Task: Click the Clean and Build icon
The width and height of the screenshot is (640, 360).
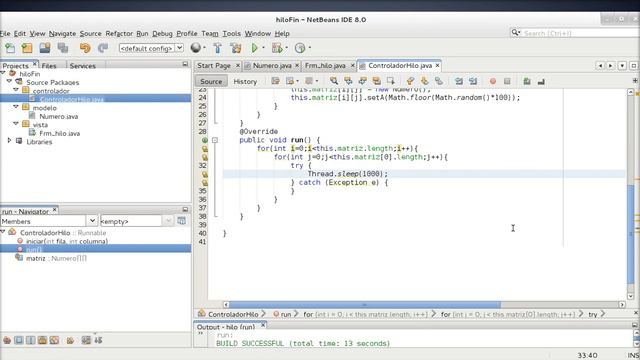Action: click(x=236, y=48)
